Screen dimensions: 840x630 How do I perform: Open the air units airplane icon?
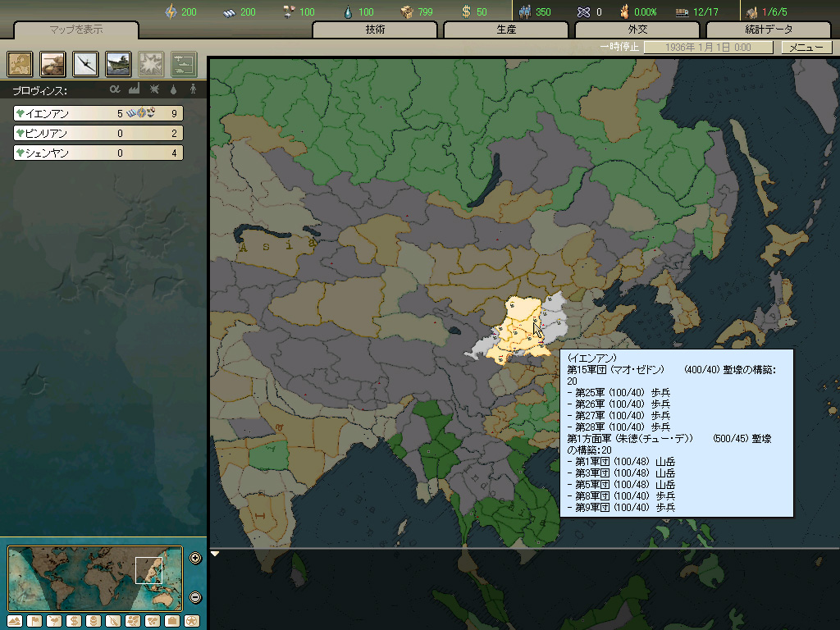[85, 64]
